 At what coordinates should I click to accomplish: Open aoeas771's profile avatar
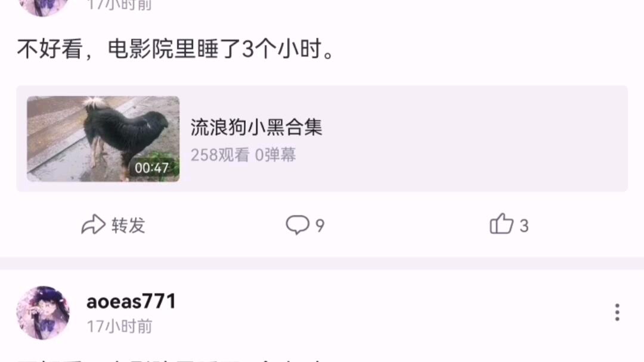point(43,313)
